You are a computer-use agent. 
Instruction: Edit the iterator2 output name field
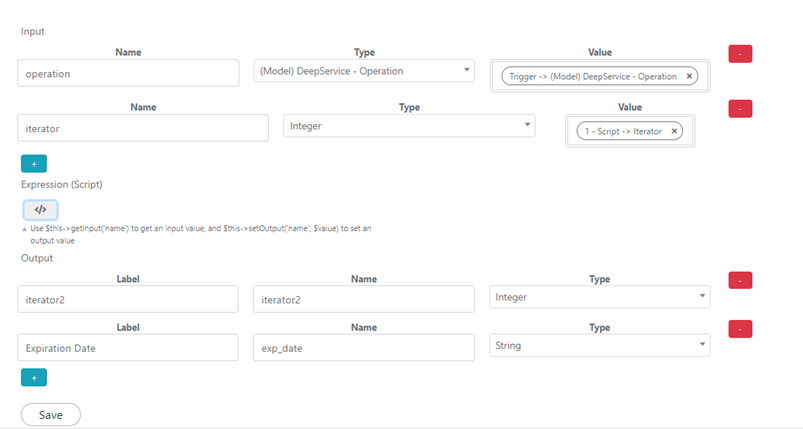364,299
